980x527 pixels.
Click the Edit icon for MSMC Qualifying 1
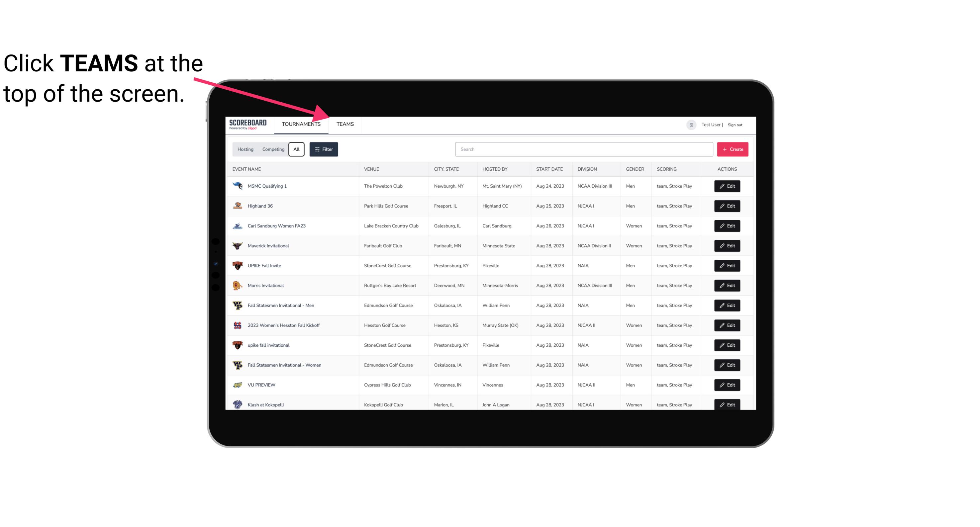coord(726,186)
